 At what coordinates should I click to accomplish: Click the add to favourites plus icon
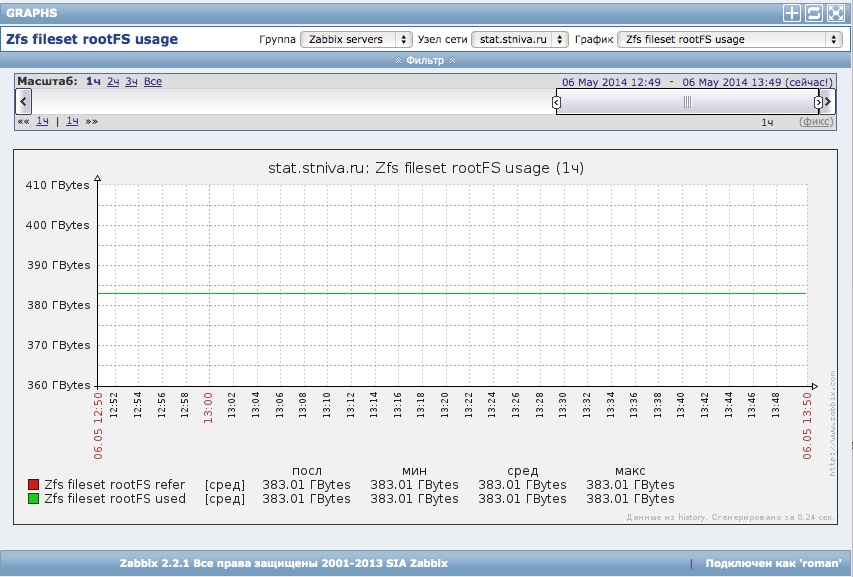791,13
